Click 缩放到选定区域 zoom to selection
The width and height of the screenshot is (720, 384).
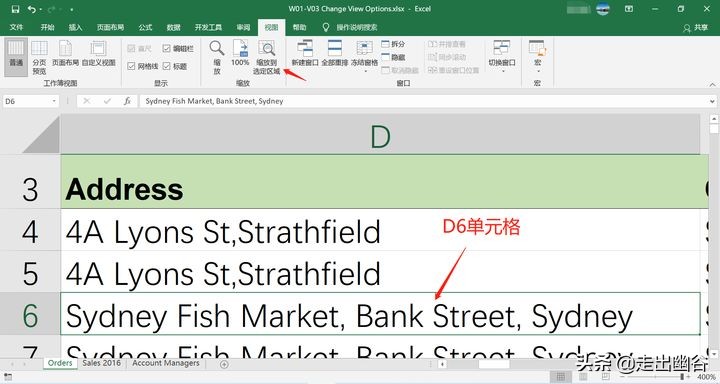266,57
